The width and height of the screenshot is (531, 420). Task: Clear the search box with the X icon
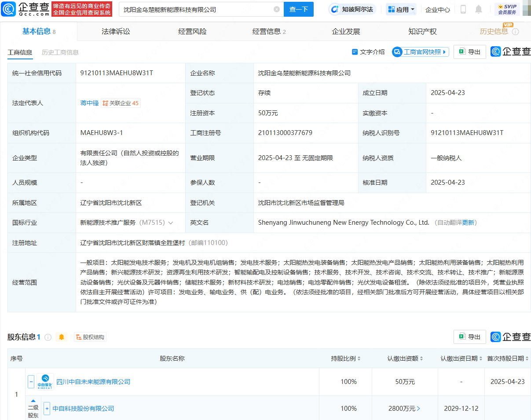(x=276, y=9)
